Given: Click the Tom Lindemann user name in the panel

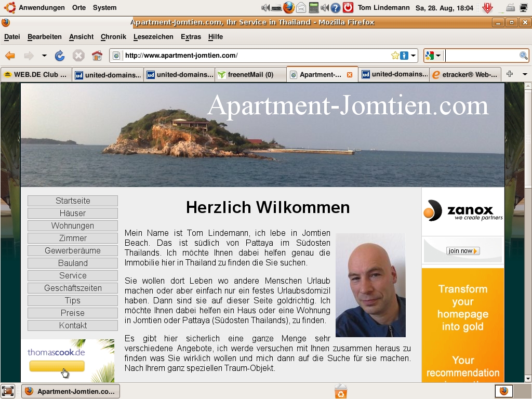Looking at the screenshot, I should (x=384, y=7).
